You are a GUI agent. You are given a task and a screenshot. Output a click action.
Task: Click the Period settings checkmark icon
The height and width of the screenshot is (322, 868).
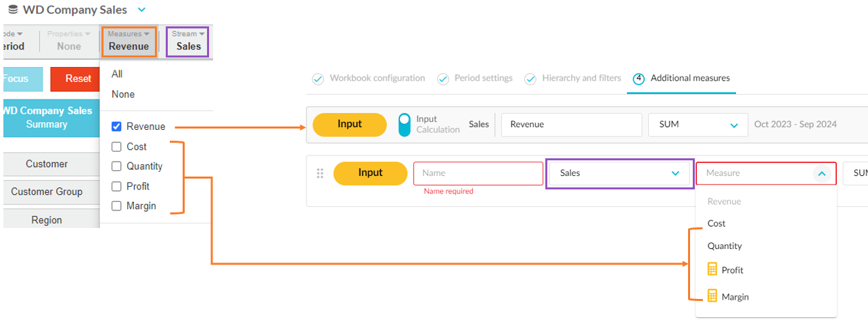(442, 79)
